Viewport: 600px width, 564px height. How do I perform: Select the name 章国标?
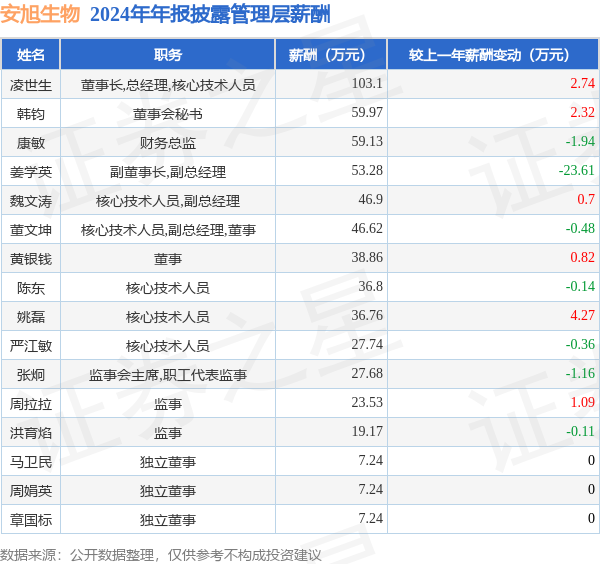coord(31,520)
